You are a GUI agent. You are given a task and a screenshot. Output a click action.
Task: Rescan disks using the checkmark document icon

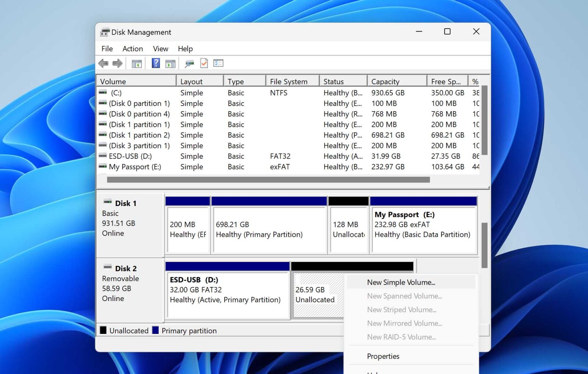[203, 63]
